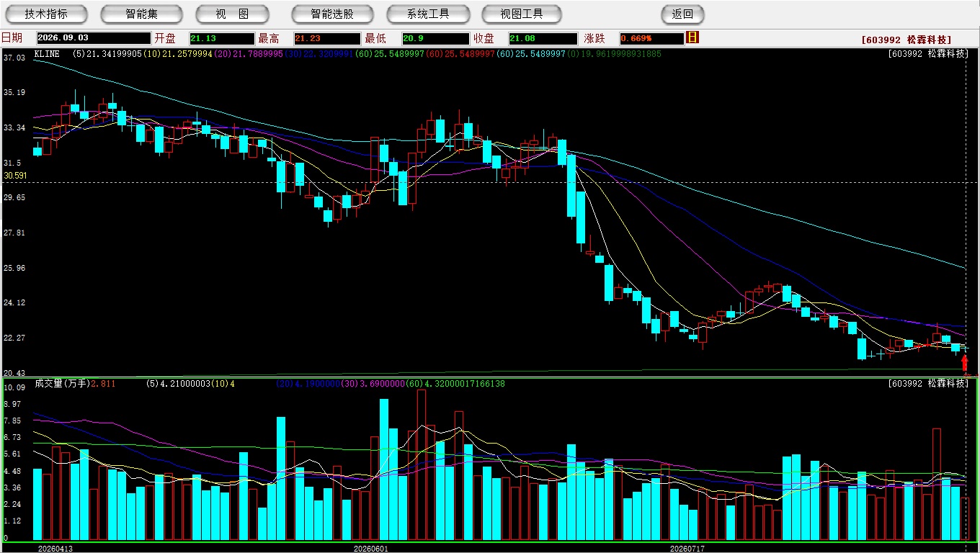980x553 pixels.
Task: Select the date field showing 2026.09.03
Action: [x=94, y=38]
